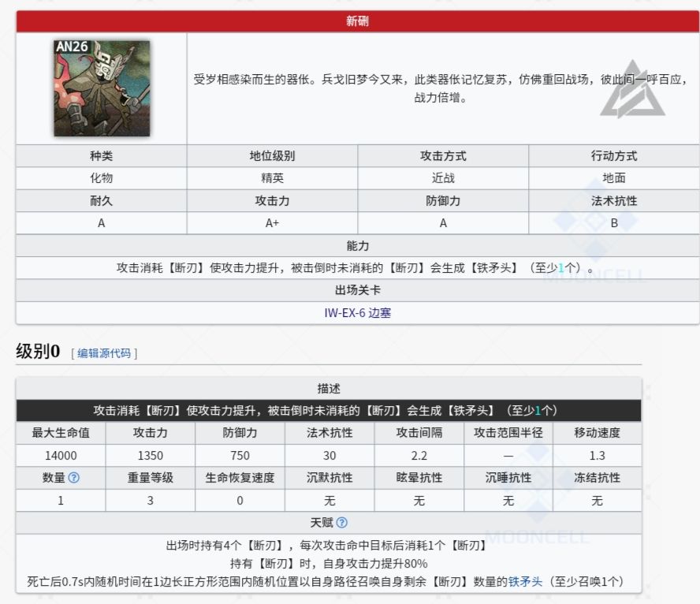Select the 14000 value cell

tap(61, 455)
